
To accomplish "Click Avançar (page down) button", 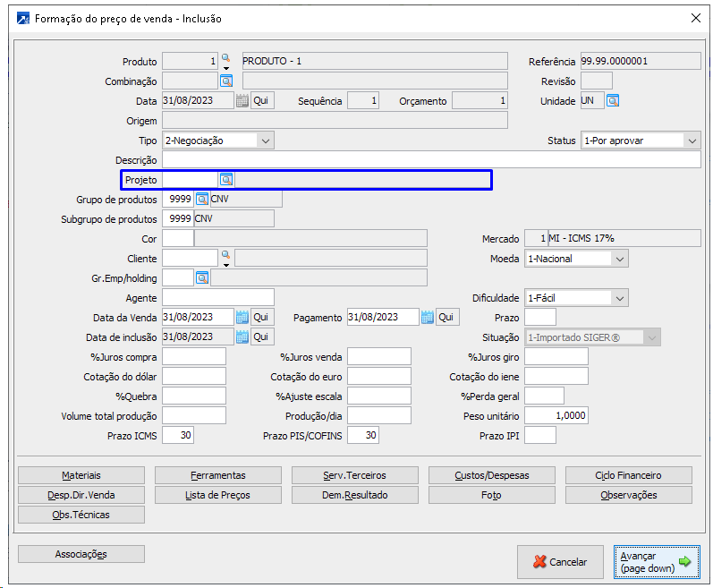I will point(657,562).
